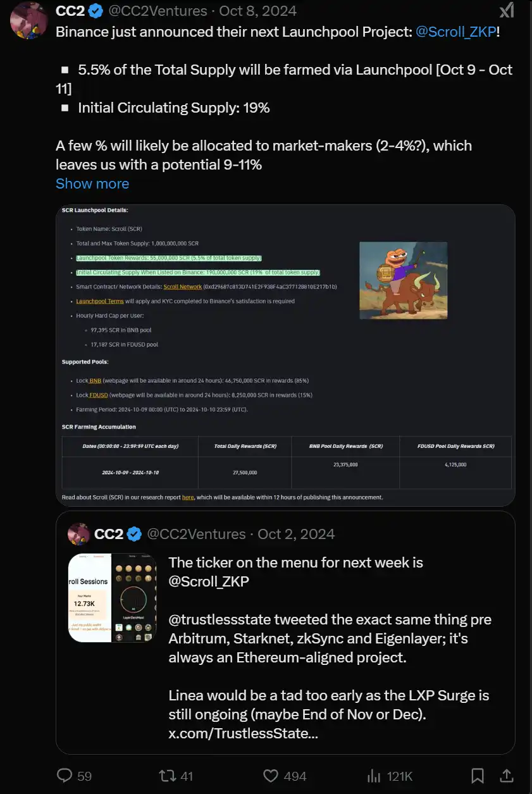Viewport: 532px width, 794px height.
Task: Click the verified badge in the quoted tweet
Action: pyautogui.click(x=134, y=533)
